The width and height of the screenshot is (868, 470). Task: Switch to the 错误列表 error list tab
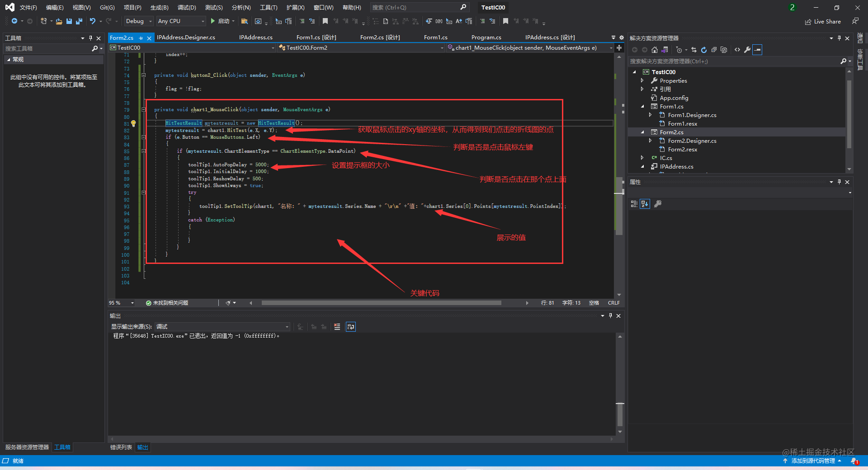coord(121,447)
